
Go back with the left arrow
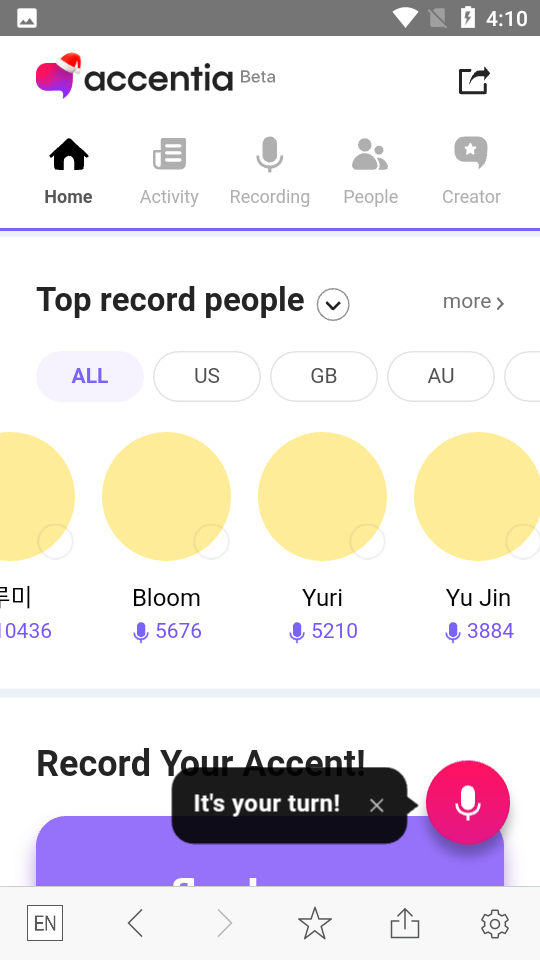click(x=135, y=923)
